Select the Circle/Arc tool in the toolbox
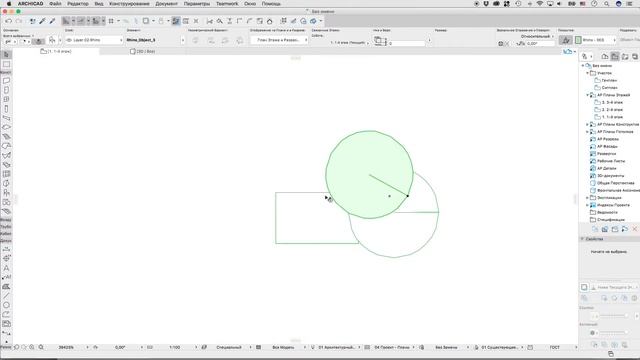The image size is (640, 360). pyautogui.click(x=6, y=305)
